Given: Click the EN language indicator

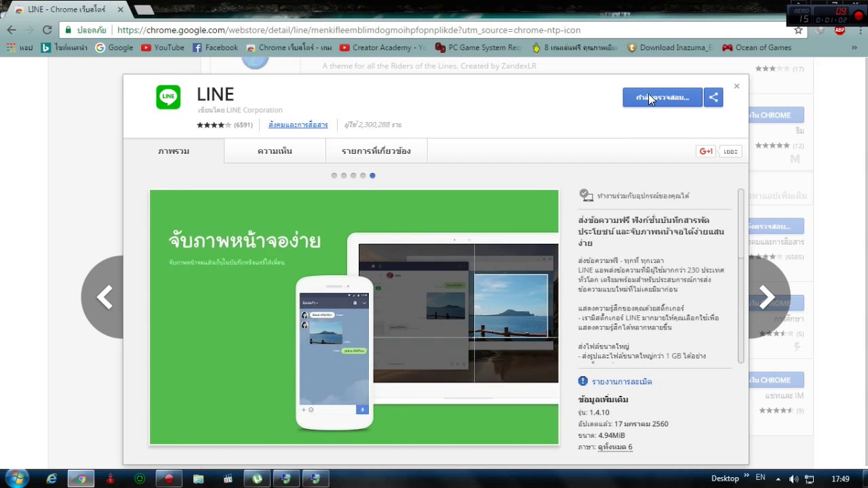Looking at the screenshot, I should click(760, 478).
